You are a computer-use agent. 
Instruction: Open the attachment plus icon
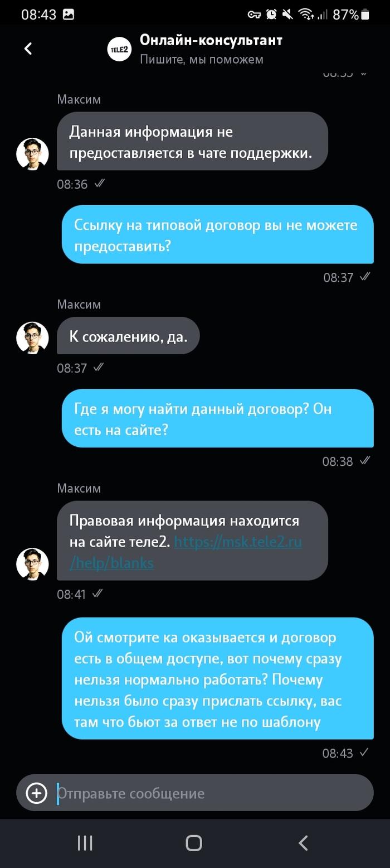point(37,793)
